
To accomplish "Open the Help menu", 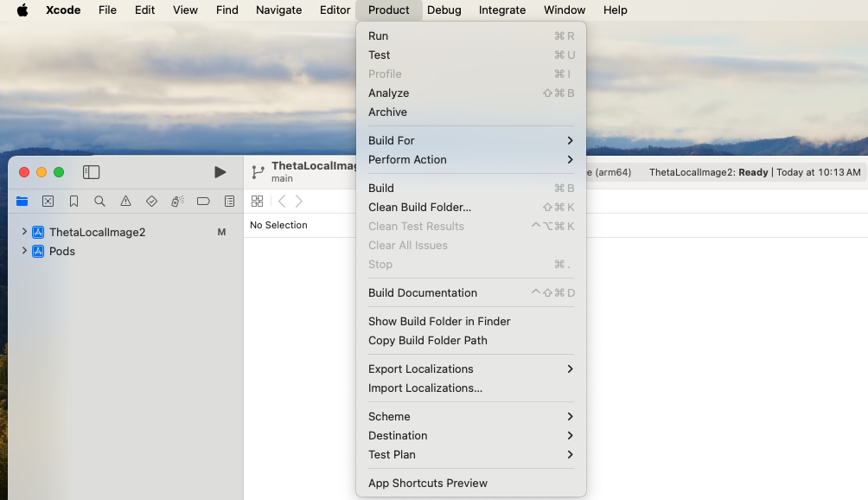I will pyautogui.click(x=615, y=10).
